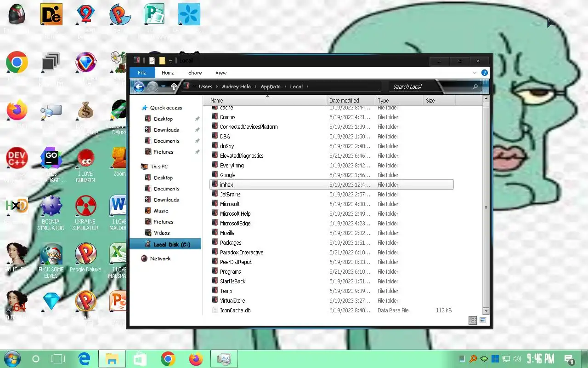Screen dimensions: 588x368
Task: Expand the chevron after Users in breadcrumb
Action: 217,86
